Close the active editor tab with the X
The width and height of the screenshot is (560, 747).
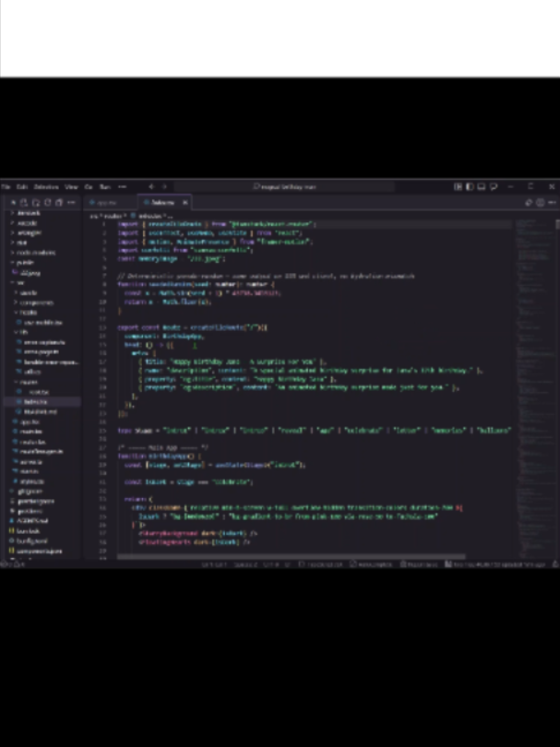pos(185,203)
